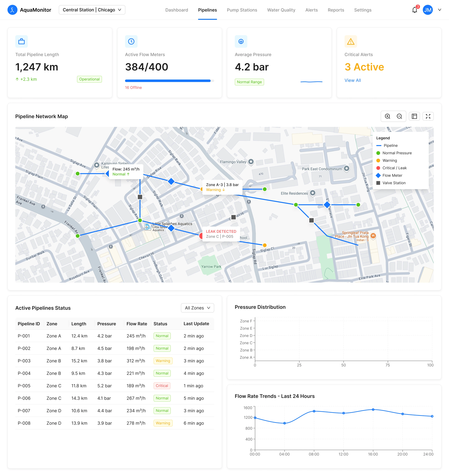Viewport: 449px width, 476px height.
Task: Switch to the Pump Stations tab
Action: [x=242, y=10]
